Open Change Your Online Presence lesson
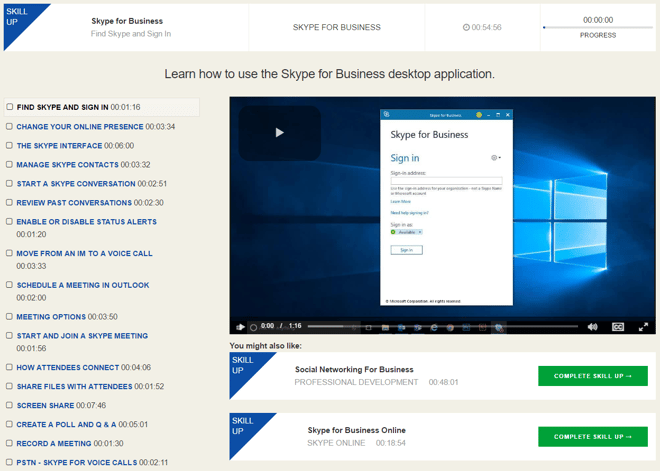Screen dimensions: 660x471 (x=80, y=127)
